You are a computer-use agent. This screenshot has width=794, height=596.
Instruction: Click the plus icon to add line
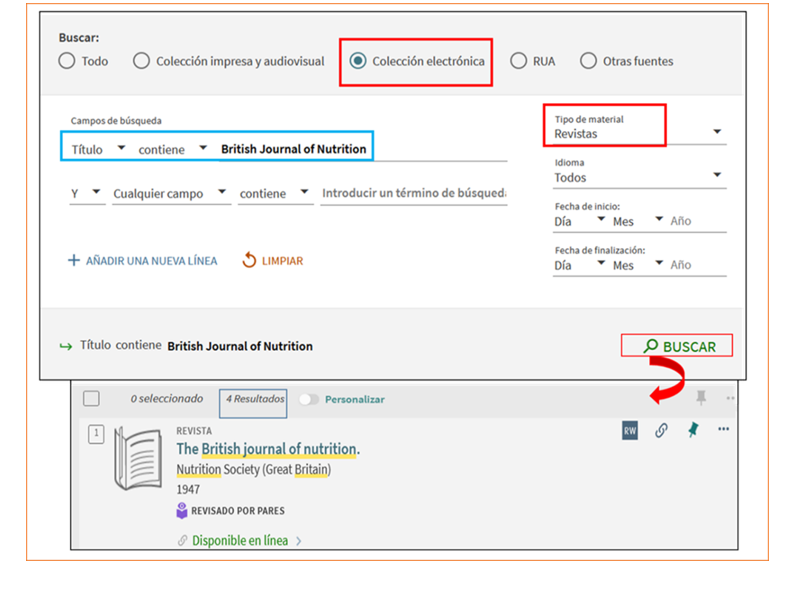point(73,261)
